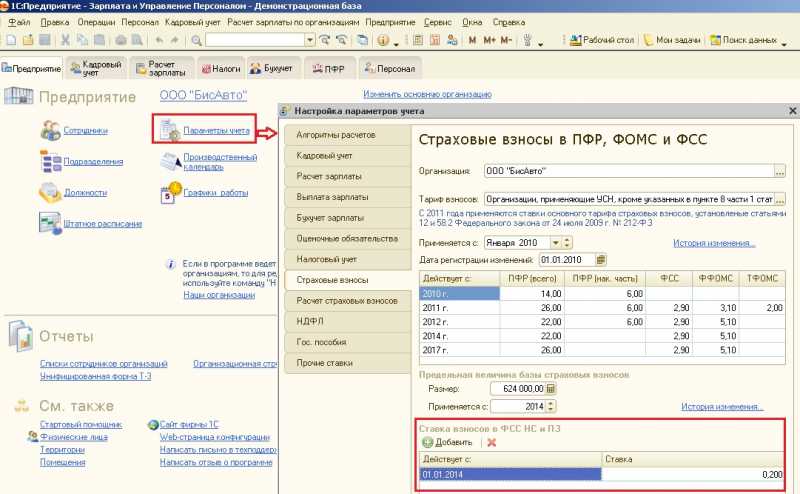Open the Рабочий стол toolbar button
Screen dimensions: 800x494
[602, 40]
